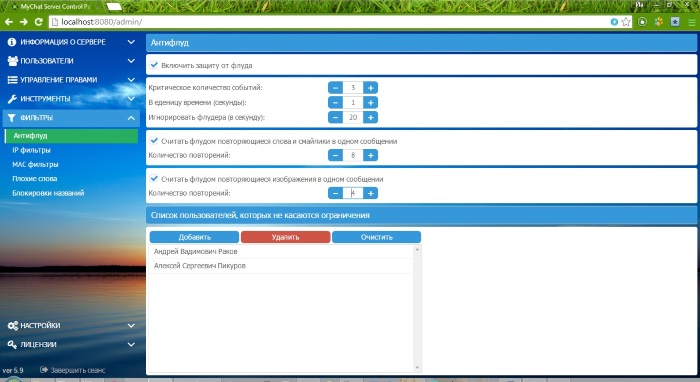Click the bookmark star in address bar
Viewport: 700px width, 382px height.
[x=626, y=22]
